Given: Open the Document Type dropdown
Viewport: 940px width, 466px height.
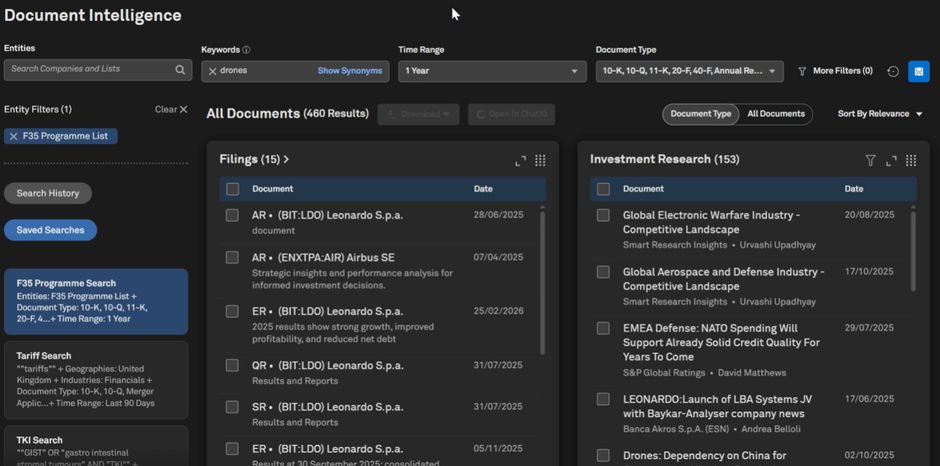Looking at the screenshot, I should point(689,71).
